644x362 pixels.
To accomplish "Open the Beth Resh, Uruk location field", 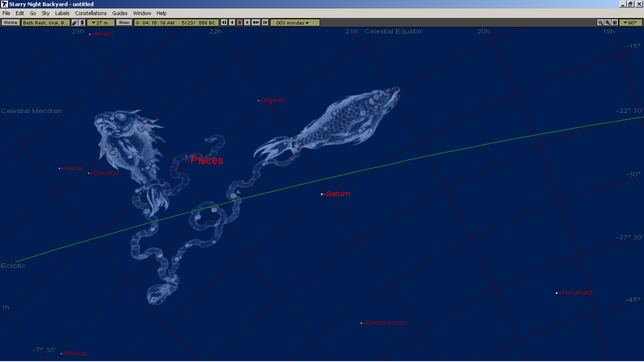I will (46, 23).
